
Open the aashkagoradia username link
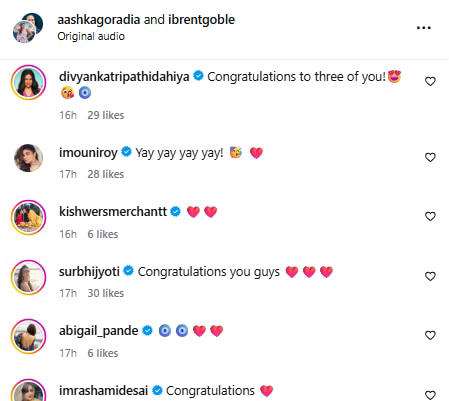click(99, 20)
